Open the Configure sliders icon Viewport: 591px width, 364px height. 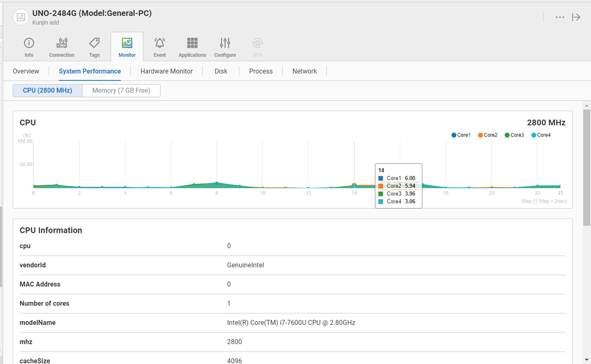click(225, 43)
